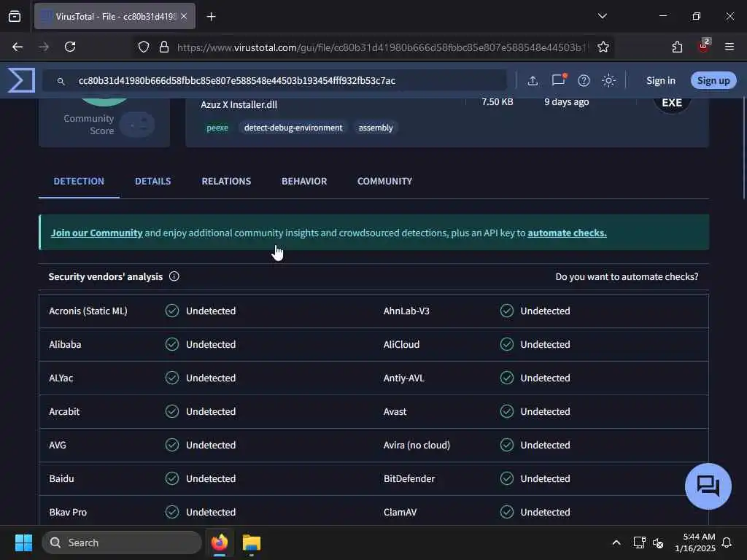Click the Sign in link
The image size is (747, 560).
pos(660,80)
